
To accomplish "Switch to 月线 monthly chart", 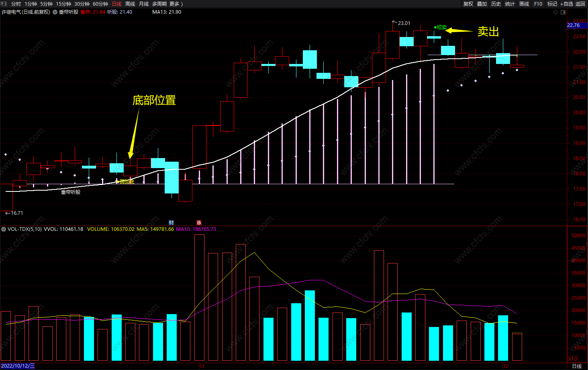I will click(x=144, y=4).
